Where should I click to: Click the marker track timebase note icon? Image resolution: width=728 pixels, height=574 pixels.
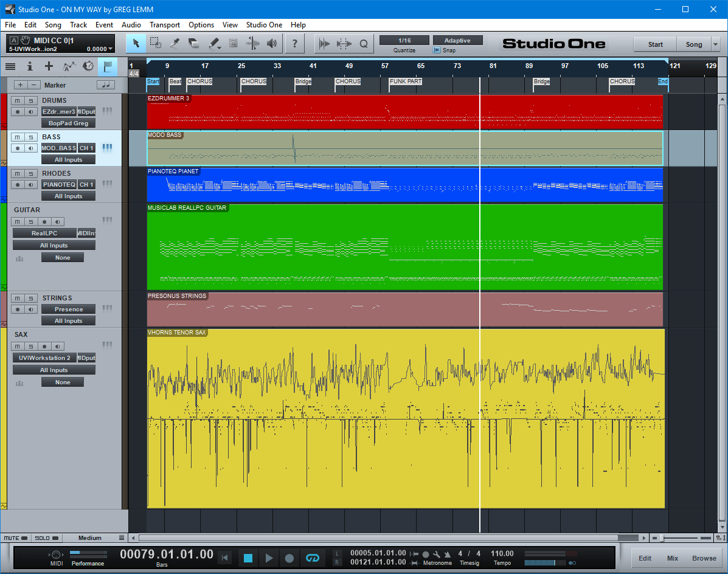pyautogui.click(x=106, y=85)
